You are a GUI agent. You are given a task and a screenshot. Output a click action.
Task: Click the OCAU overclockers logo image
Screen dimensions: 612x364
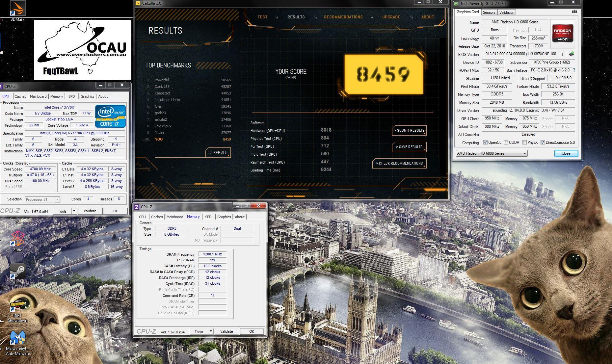coord(83,50)
